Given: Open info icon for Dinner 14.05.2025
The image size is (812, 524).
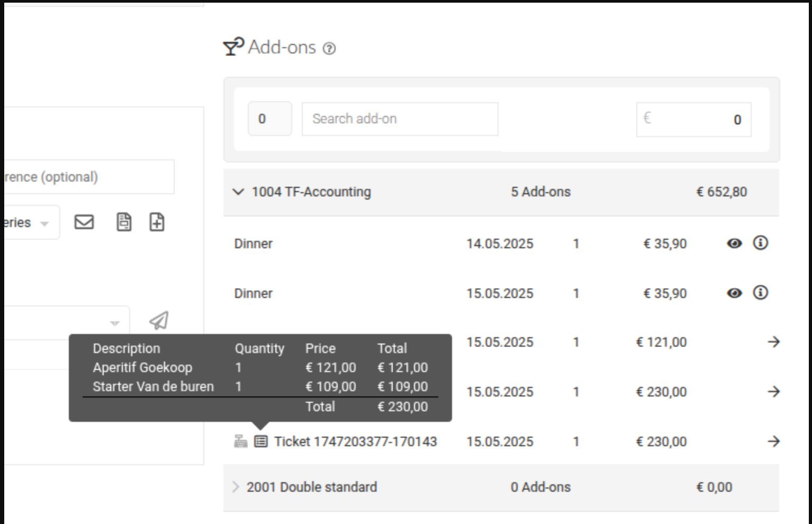Looking at the screenshot, I should click(761, 243).
